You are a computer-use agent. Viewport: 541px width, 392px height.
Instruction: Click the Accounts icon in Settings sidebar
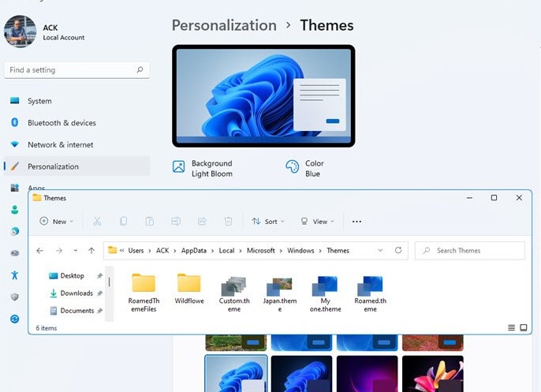[x=14, y=210]
